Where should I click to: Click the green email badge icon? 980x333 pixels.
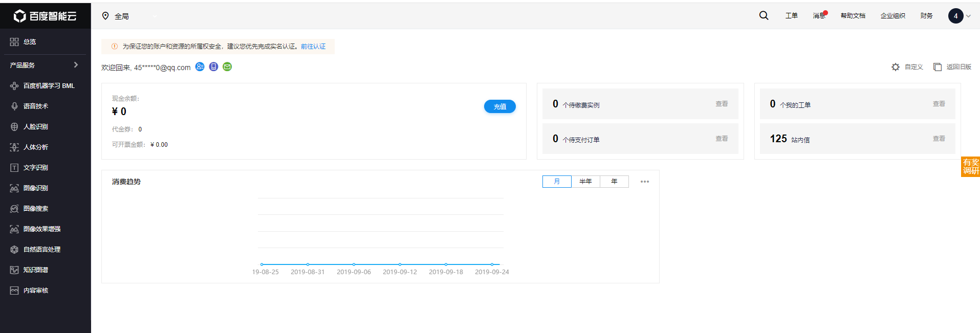pos(227,66)
